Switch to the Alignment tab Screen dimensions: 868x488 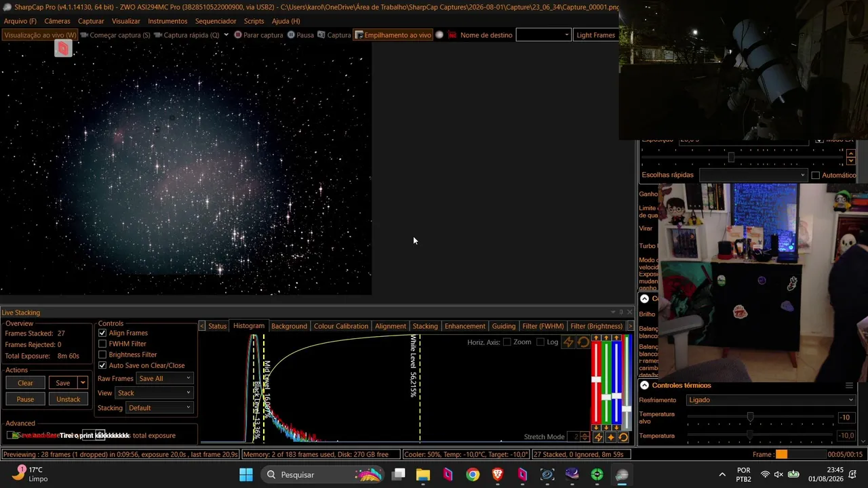[x=391, y=326]
